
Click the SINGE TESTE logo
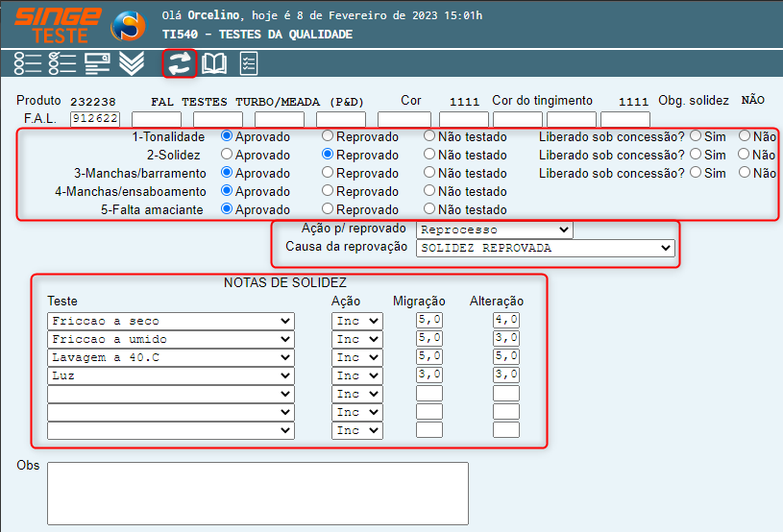pos(59,24)
